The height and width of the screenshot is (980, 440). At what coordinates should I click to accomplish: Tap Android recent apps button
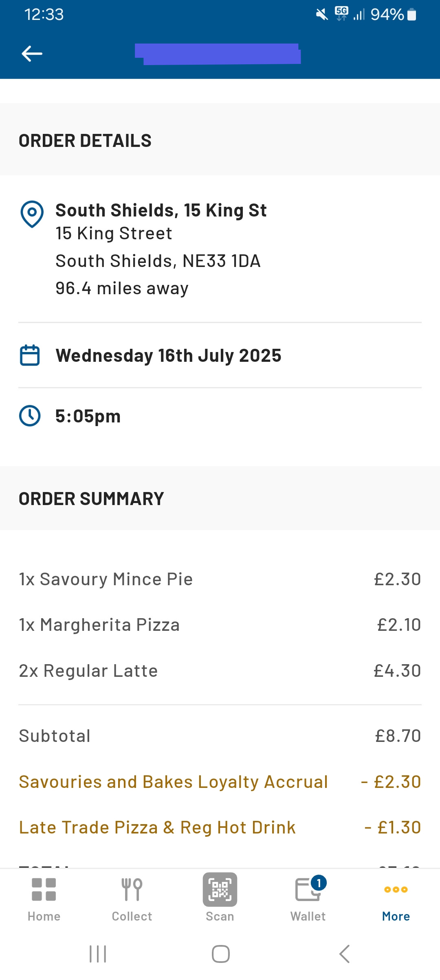coord(98,954)
